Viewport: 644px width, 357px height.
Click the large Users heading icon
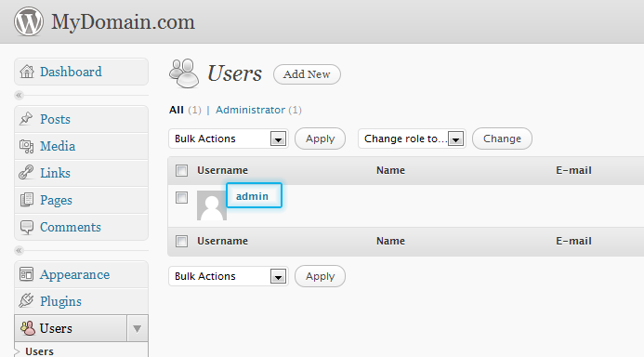184,73
